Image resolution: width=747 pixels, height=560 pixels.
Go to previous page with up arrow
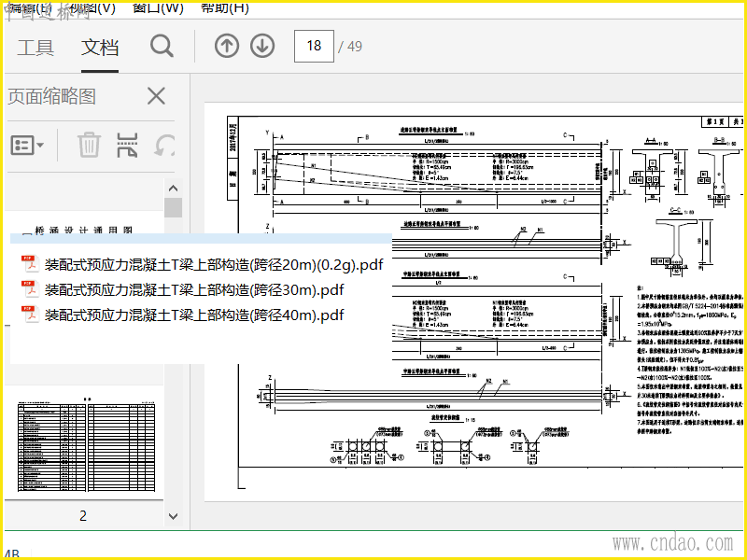pos(227,46)
